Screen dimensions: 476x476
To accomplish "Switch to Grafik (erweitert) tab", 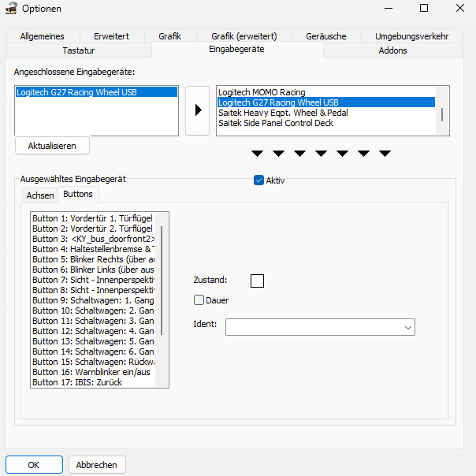I will click(244, 36).
